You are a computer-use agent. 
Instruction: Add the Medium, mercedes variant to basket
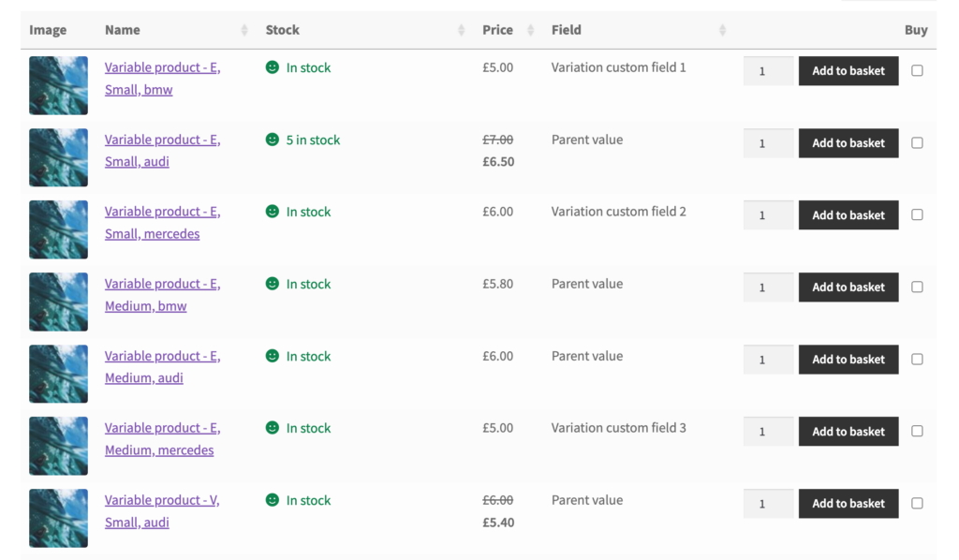point(848,431)
